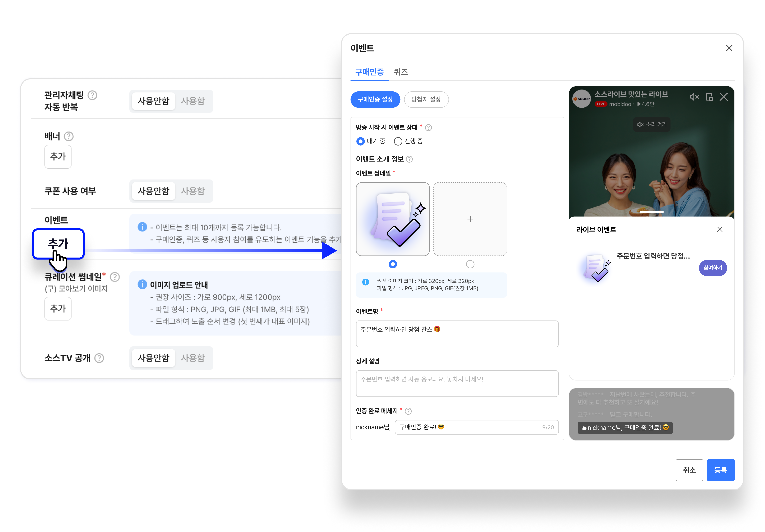Select radio under the checklist thumbnail
This screenshot has height=532, width=765.
click(x=393, y=264)
